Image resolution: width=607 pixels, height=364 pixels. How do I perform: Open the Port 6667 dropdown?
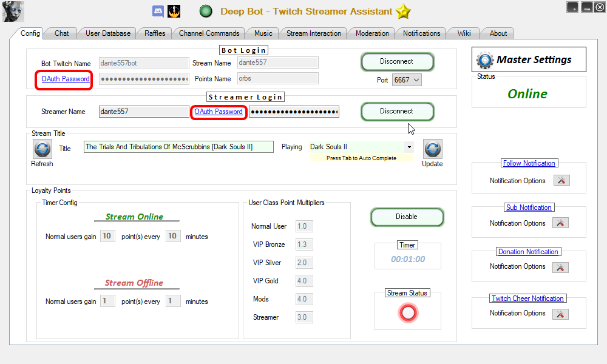pyautogui.click(x=407, y=80)
